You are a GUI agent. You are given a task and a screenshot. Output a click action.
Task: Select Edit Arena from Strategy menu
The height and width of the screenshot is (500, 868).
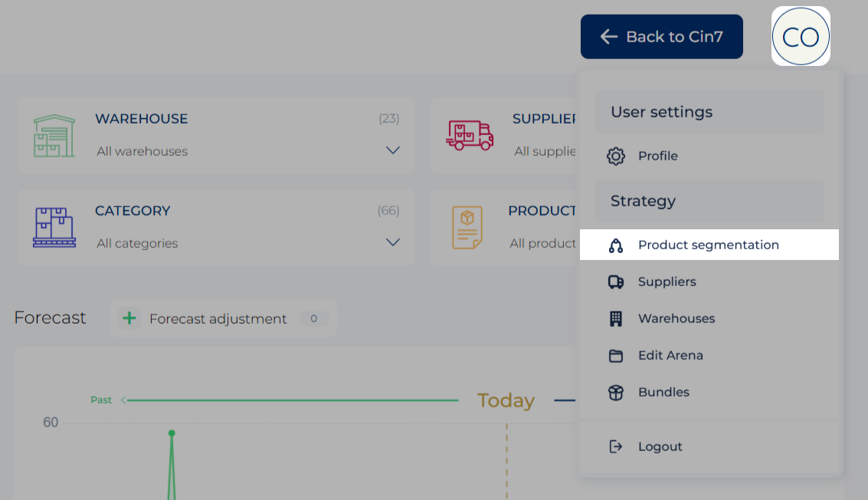tap(670, 356)
